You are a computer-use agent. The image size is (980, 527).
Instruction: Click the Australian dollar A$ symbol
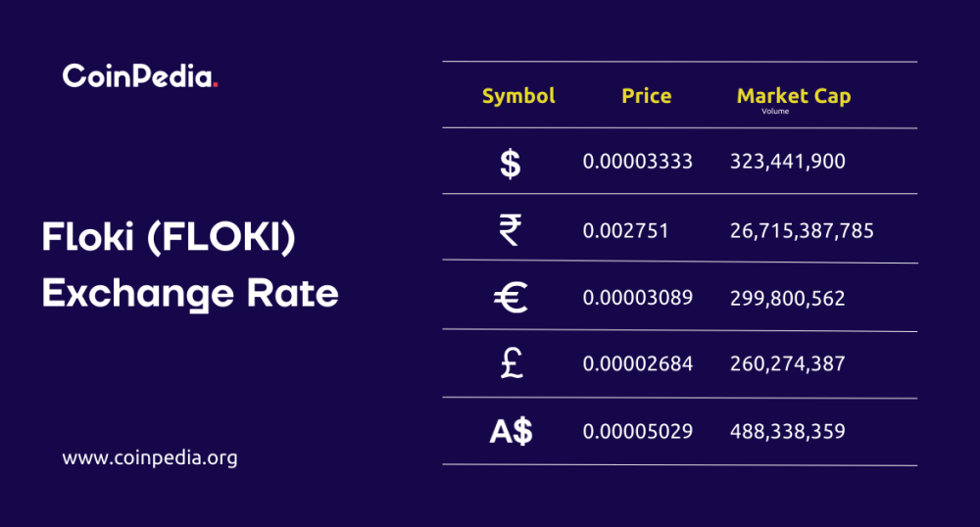click(512, 431)
